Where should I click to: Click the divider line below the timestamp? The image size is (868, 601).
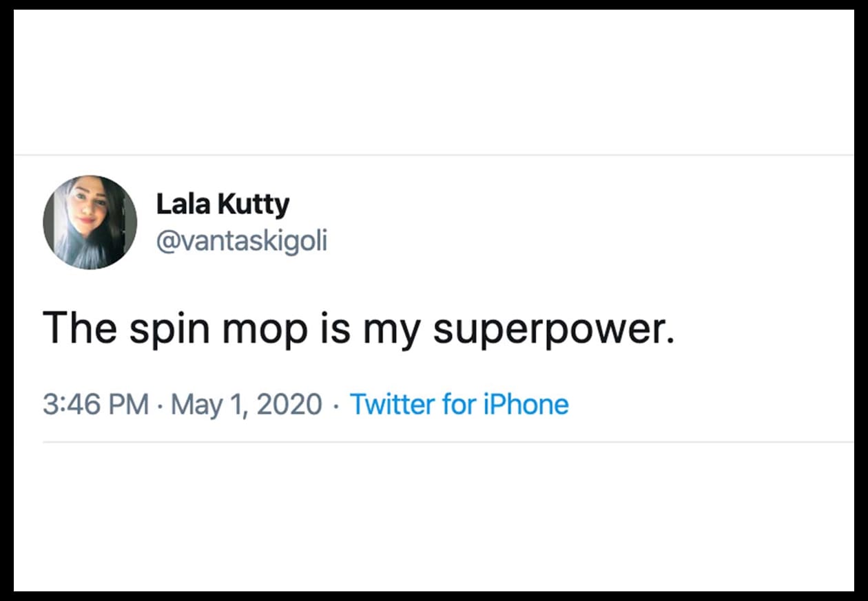[x=448, y=442]
